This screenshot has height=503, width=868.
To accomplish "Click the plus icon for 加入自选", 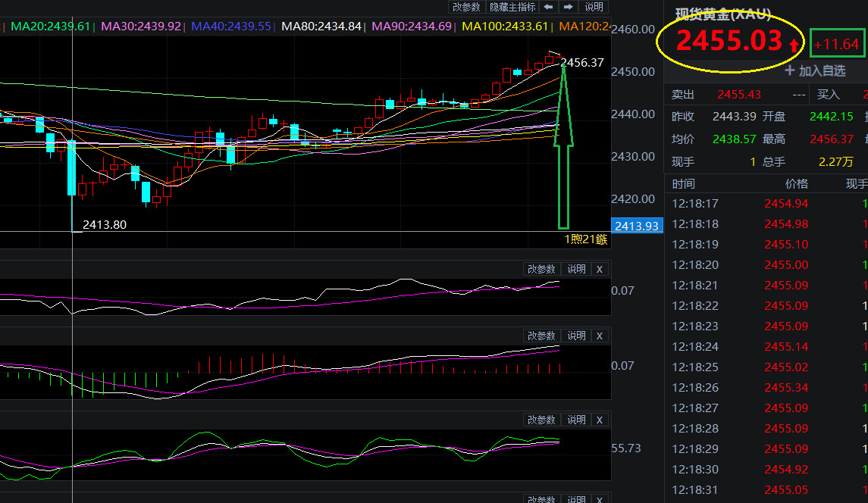I will [790, 70].
